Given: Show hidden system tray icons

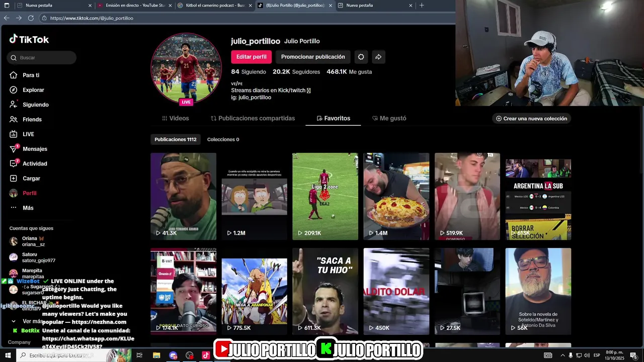Looking at the screenshot, I should tap(562, 355).
